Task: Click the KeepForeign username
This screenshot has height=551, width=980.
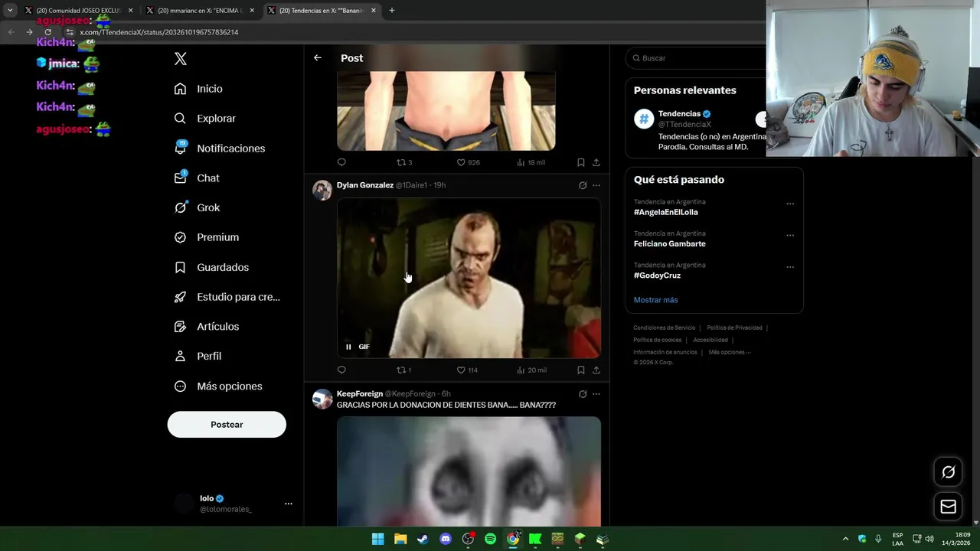Action: 360,394
